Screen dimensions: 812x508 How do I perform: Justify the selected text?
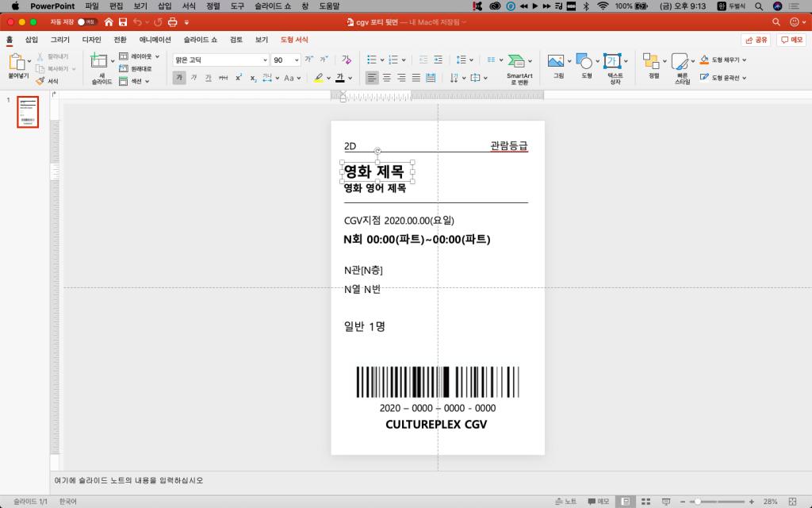pyautogui.click(x=416, y=78)
